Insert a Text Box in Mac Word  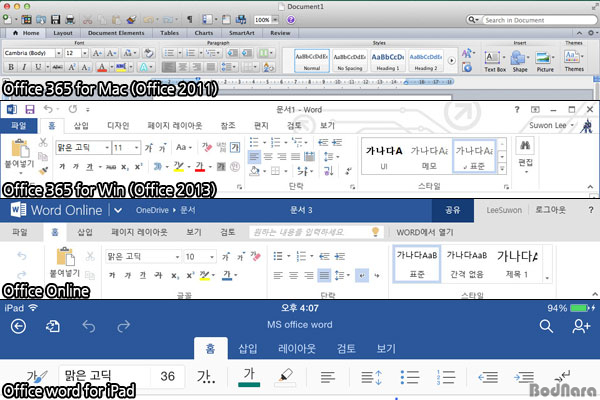pyautogui.click(x=495, y=62)
